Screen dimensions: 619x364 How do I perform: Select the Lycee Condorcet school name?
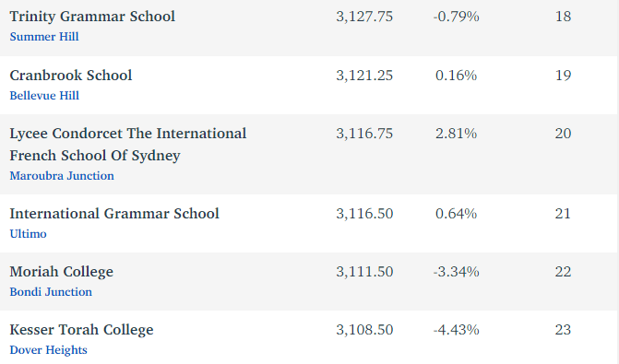128,145
